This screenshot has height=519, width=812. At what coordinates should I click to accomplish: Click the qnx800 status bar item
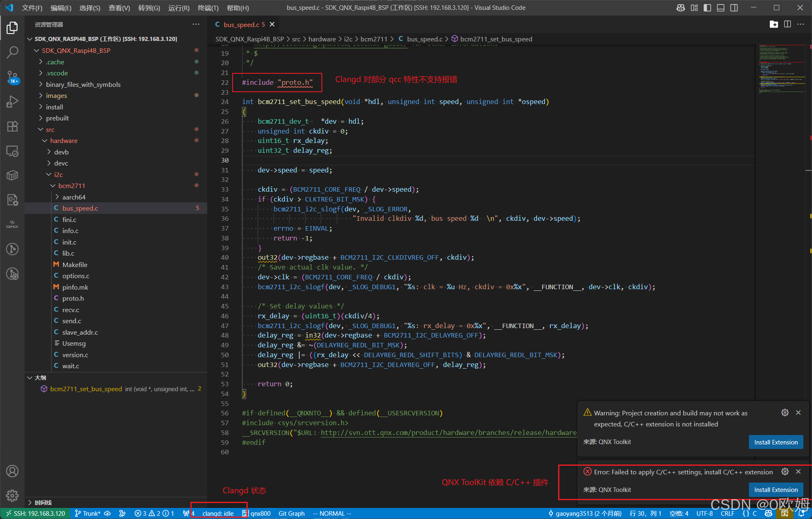256,513
